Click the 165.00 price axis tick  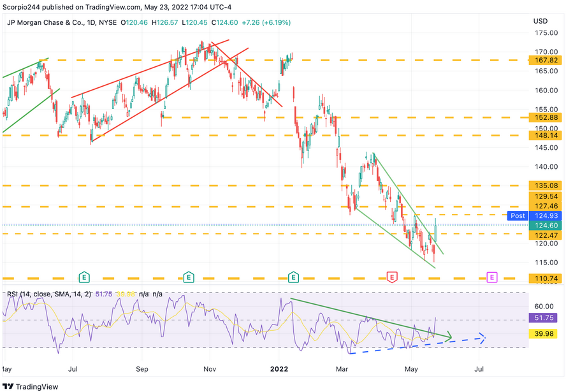(x=546, y=71)
